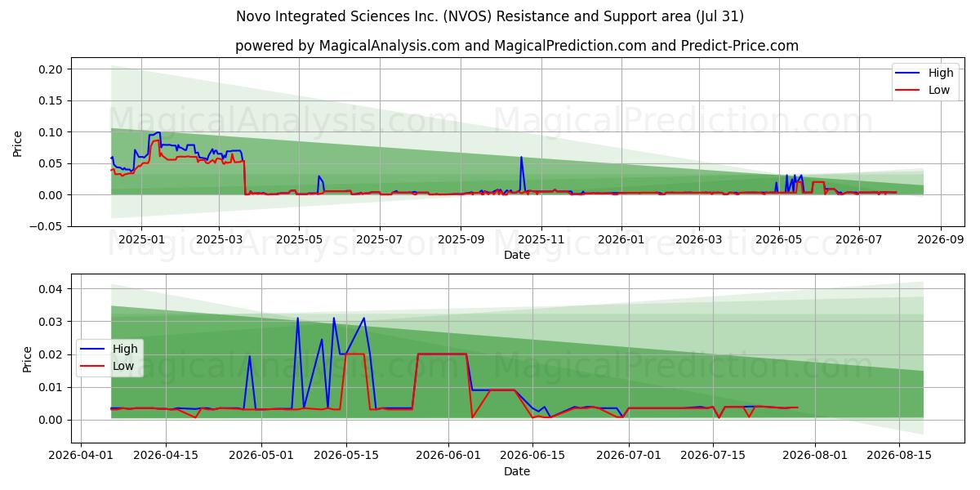The width and height of the screenshot is (980, 490).
Task: Click the '0.03' y-axis label on bottom chart
Action: pos(51,322)
